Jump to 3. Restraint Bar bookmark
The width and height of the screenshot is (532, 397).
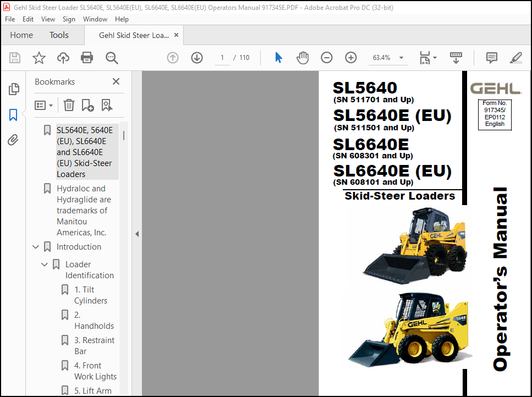(94, 345)
